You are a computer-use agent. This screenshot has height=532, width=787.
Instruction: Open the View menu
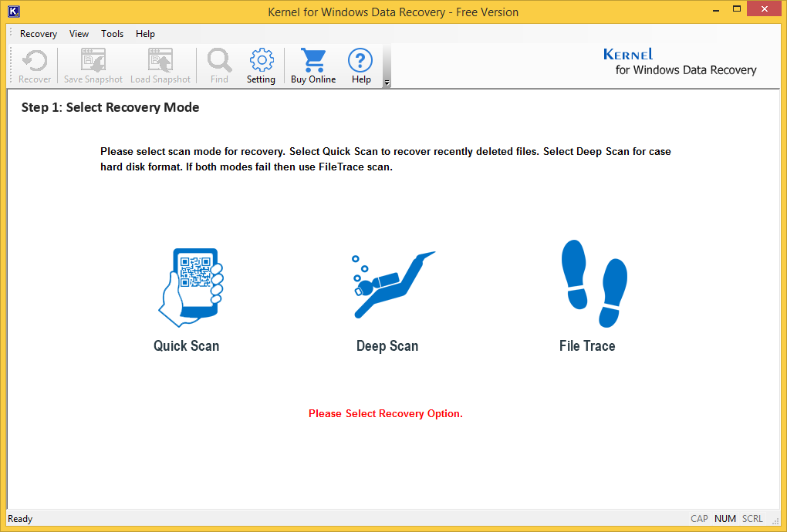[x=79, y=34]
